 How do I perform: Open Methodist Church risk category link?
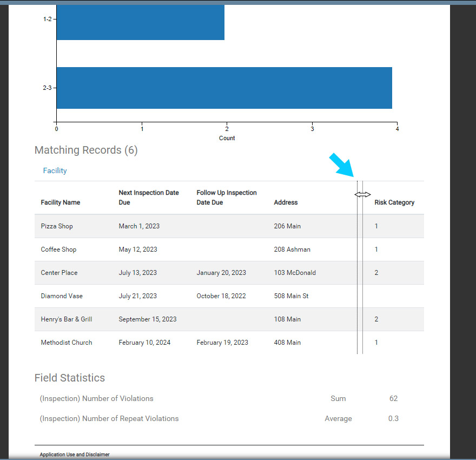(x=376, y=343)
